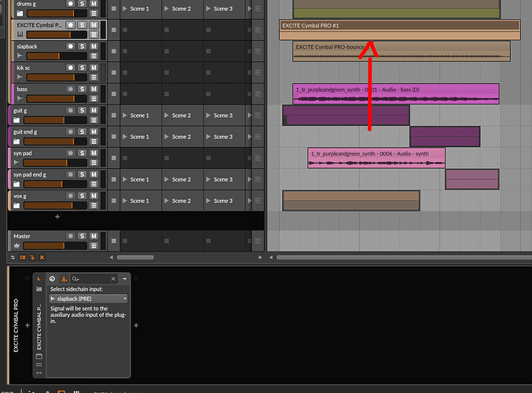
Task: Unfold the guit end g group folder
Action: pos(17,141)
